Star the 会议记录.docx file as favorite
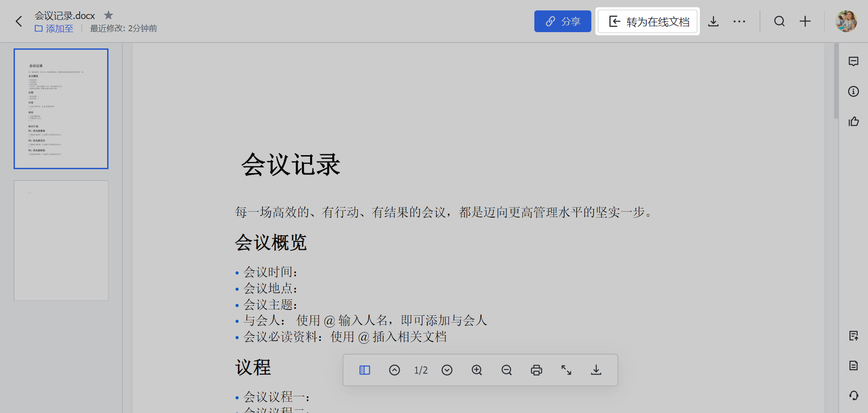The height and width of the screenshot is (413, 868). point(108,15)
